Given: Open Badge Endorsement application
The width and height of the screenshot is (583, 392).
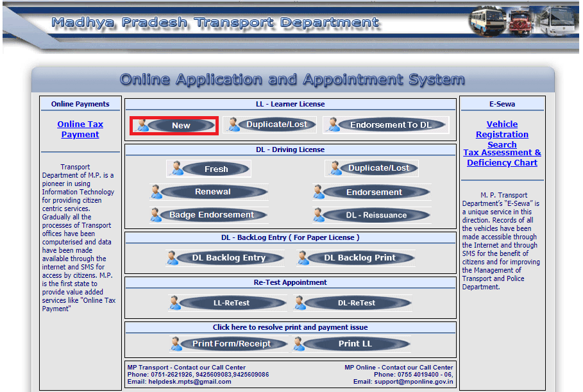Looking at the screenshot, I should click(209, 215).
